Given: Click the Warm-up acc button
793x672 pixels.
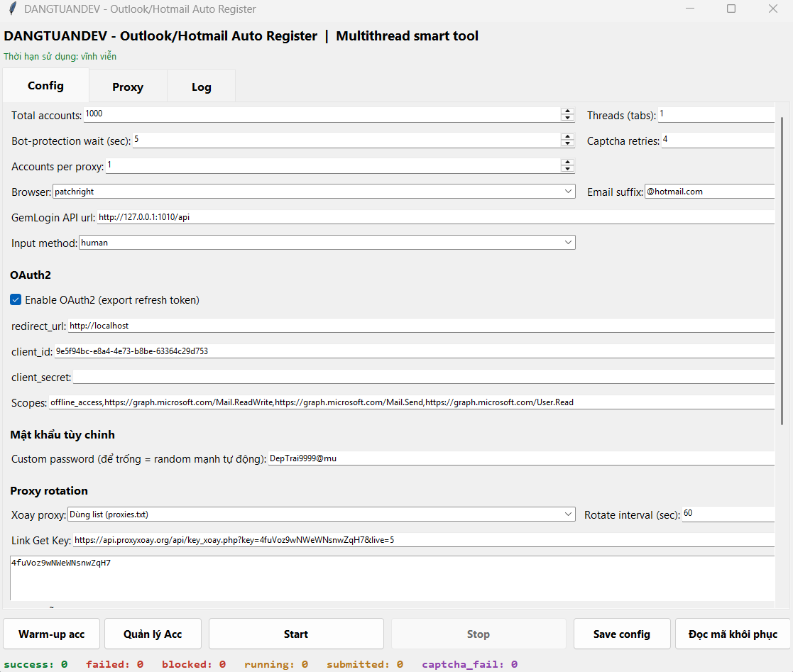Looking at the screenshot, I should tap(52, 634).
